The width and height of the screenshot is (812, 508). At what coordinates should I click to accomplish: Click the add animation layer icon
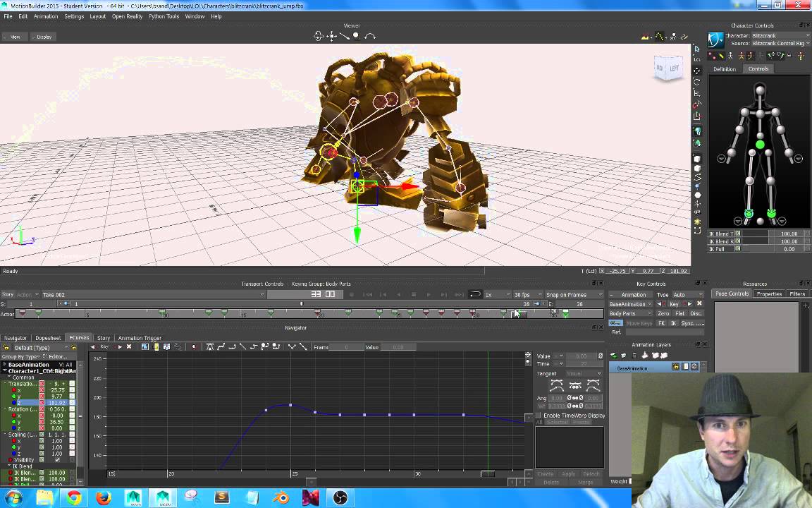point(614,356)
